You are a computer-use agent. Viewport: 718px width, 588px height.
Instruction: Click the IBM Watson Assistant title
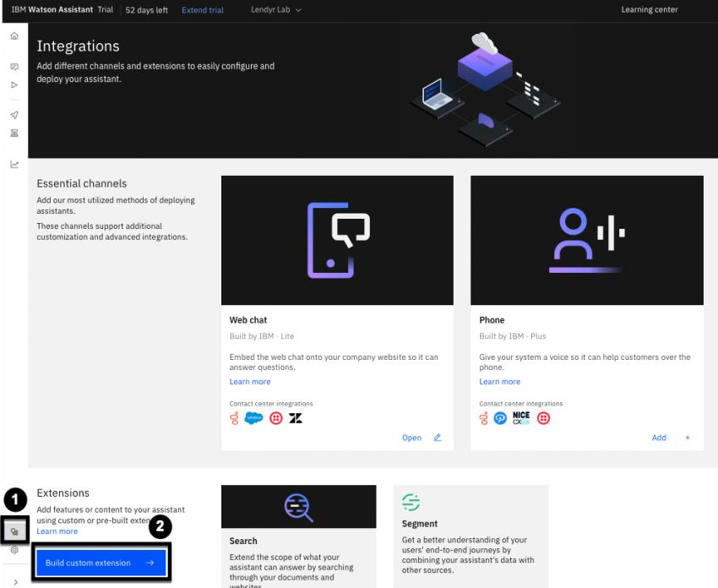[52, 9]
